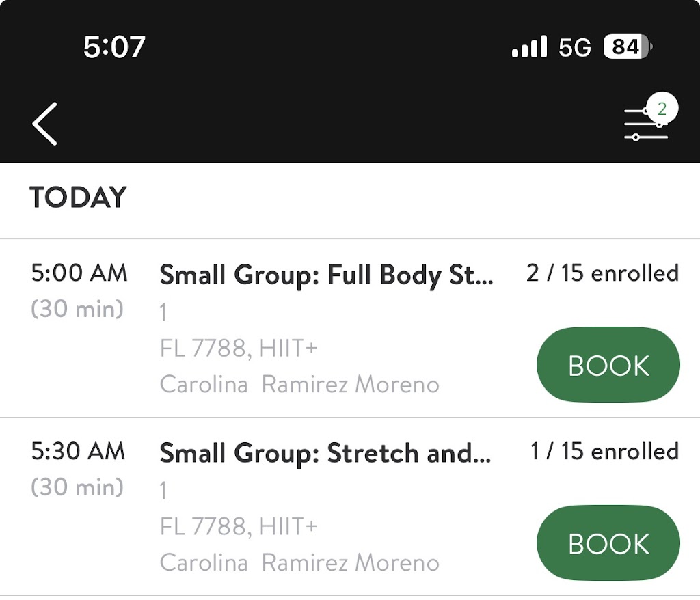
Task: Select the TODAY section header
Action: 78,198
